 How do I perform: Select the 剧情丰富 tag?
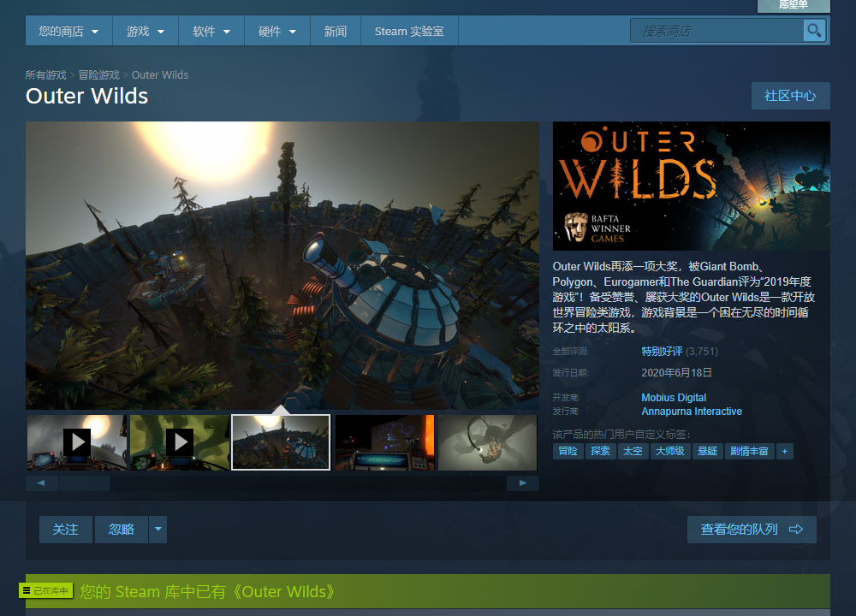pyautogui.click(x=749, y=451)
